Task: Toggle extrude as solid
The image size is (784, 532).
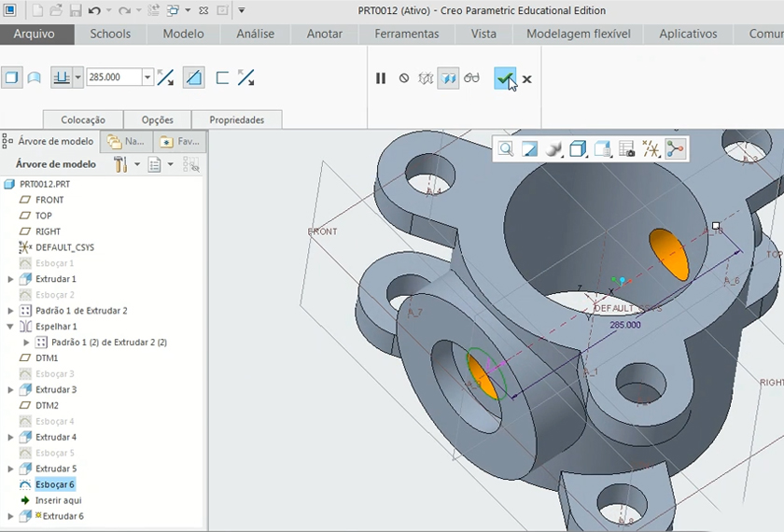Action: 12,77
